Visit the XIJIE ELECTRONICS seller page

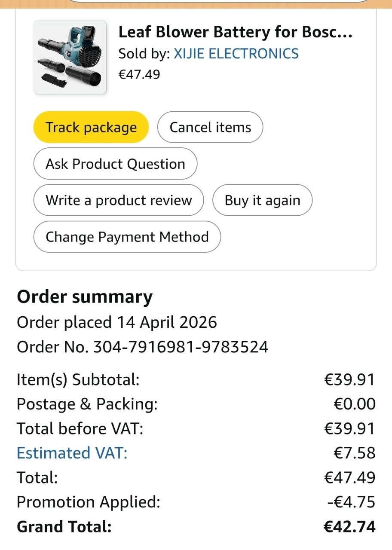point(236,54)
